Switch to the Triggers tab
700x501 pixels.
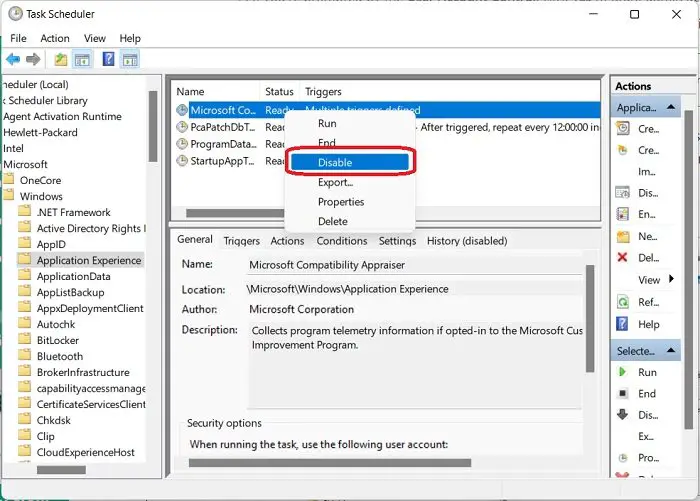242,241
